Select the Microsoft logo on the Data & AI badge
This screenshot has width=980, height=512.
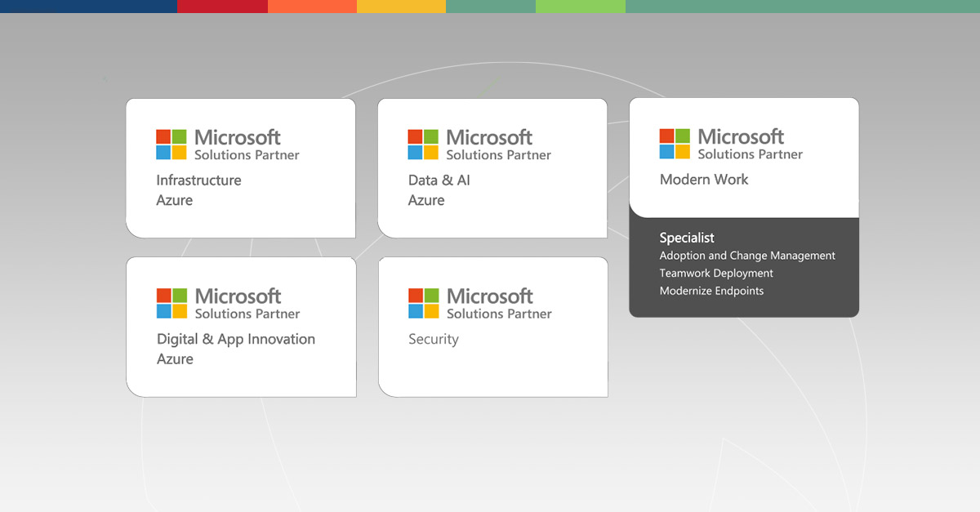click(423, 143)
